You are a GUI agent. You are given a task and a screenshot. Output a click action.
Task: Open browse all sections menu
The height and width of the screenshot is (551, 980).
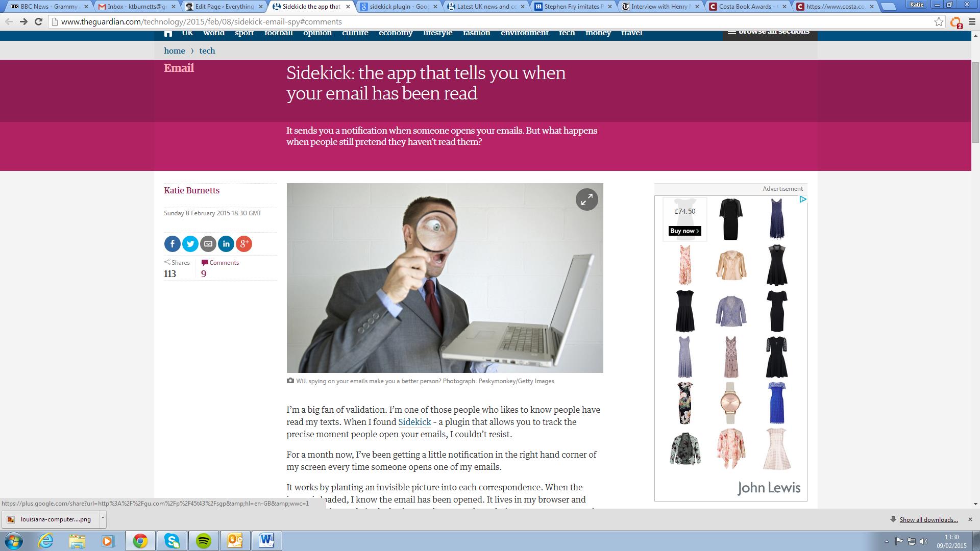coord(769,33)
